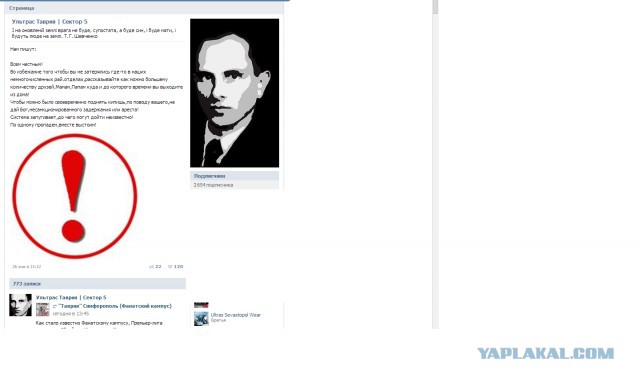Click repost timestamp сегодня в 13:45
Screen dimensions: 640x383
[x=71, y=314]
